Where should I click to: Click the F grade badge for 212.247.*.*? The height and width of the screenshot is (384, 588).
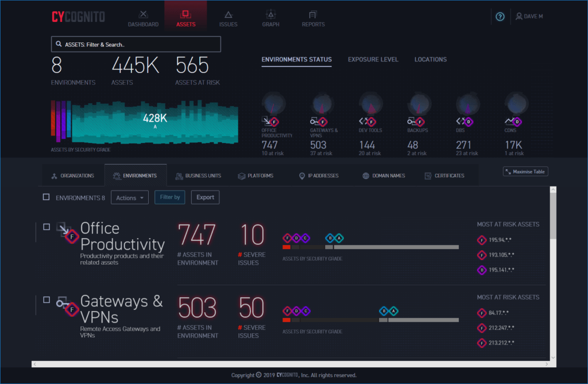coord(482,328)
